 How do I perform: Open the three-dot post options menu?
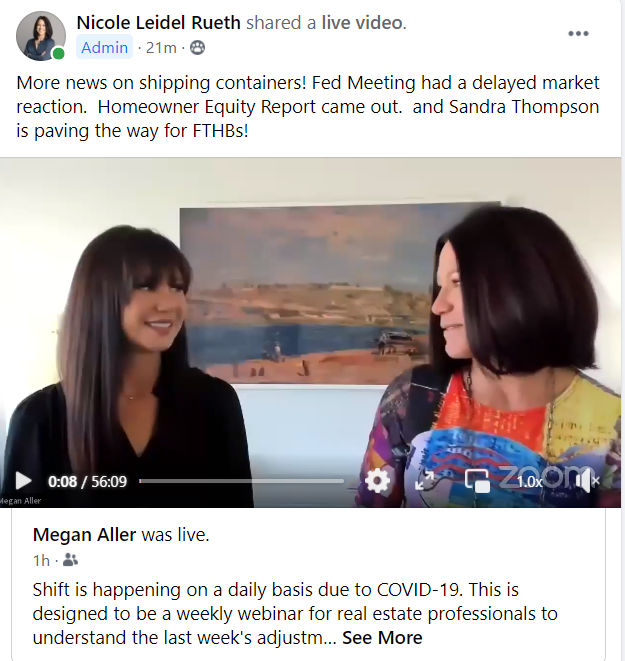pos(578,33)
